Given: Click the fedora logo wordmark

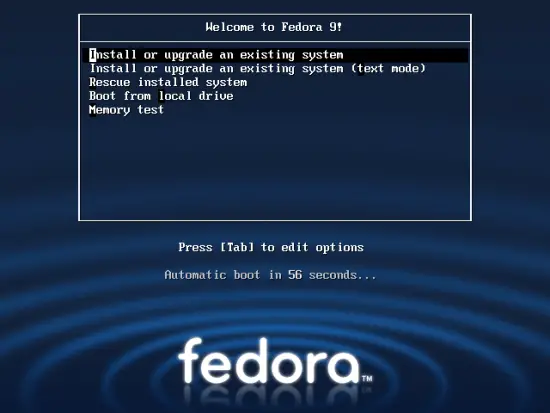Looking at the screenshot, I should (269, 360).
